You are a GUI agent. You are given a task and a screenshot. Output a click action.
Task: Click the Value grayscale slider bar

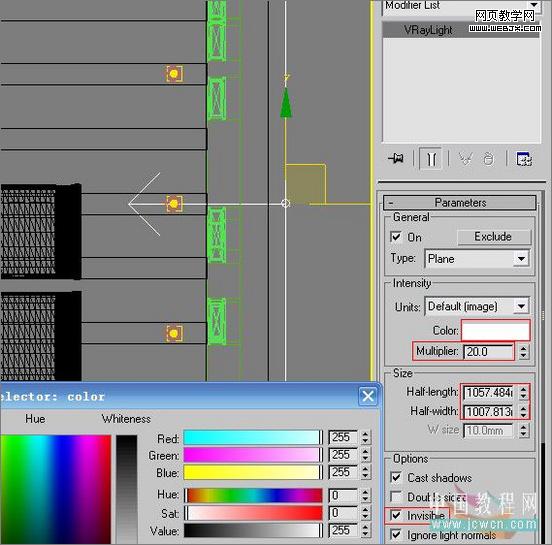(253, 531)
